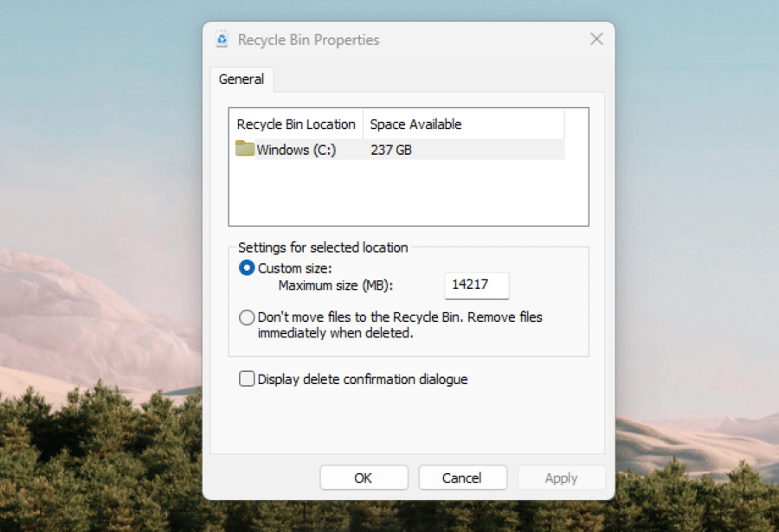Click the Recycle Bin Properties title text
The height and width of the screenshot is (532, 779).
308,40
